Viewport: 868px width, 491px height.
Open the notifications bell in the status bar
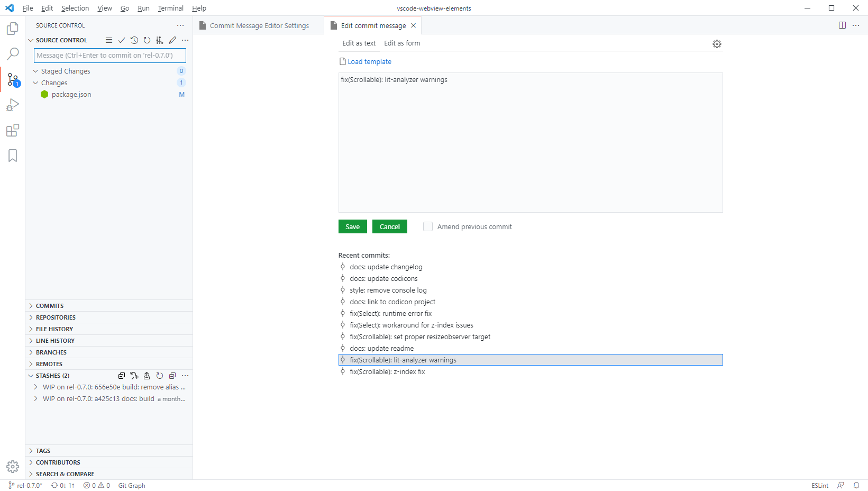(857, 485)
